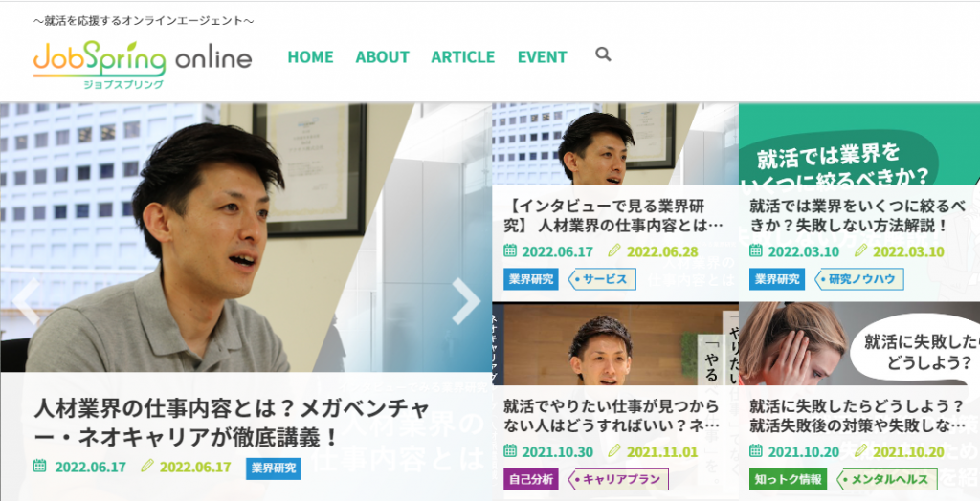Go back with left chevron arrow
This screenshot has width=980, height=501.
[x=26, y=301]
